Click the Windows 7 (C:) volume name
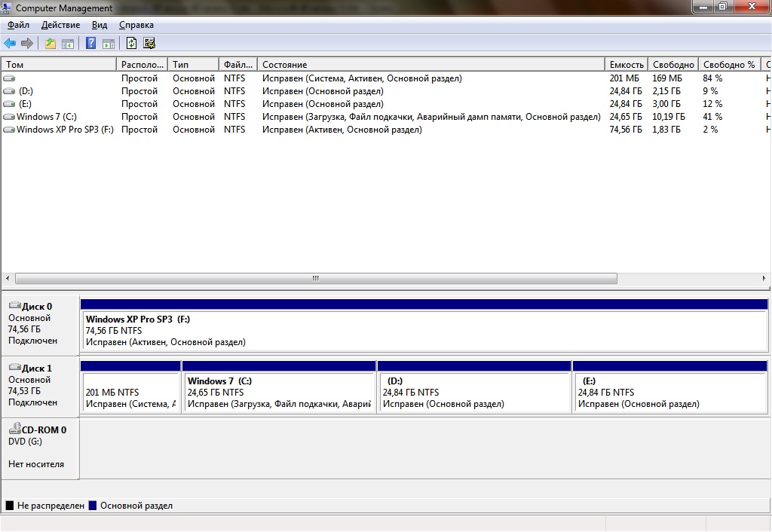772x532 pixels. pos(47,117)
